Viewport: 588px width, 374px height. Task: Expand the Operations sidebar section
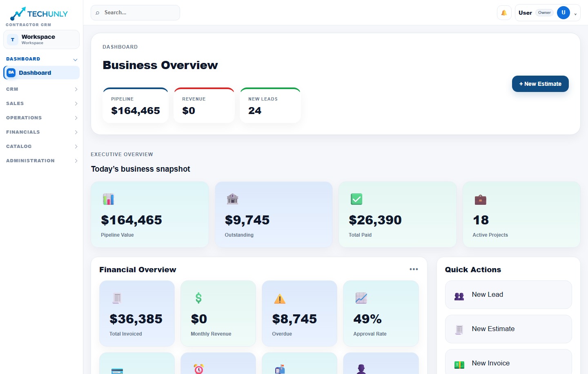pos(76,118)
